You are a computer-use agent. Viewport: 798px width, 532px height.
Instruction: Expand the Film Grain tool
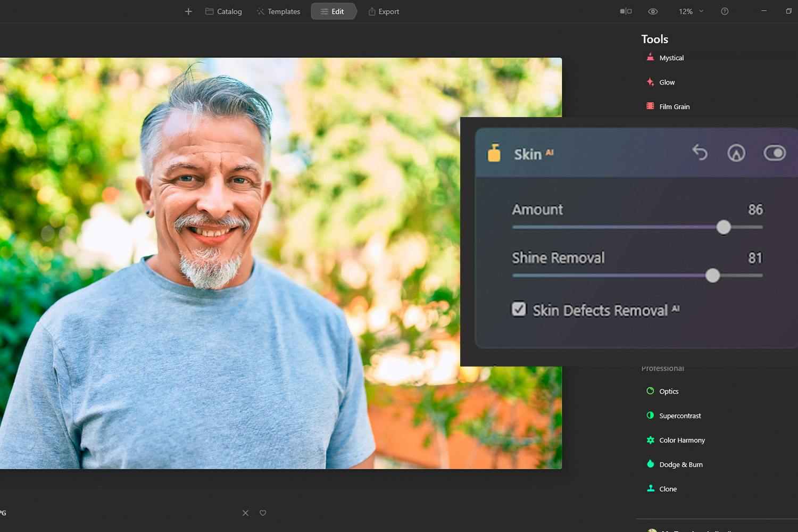(674, 106)
